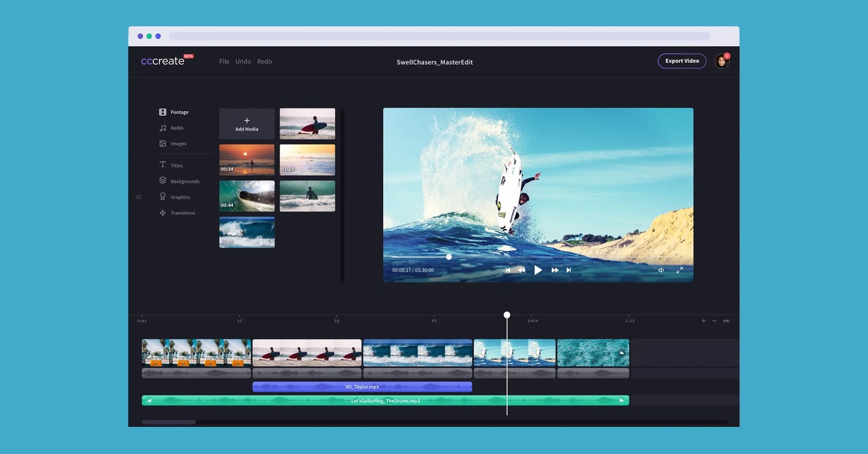Click the project title SwellChasers_MasterEdit
Screen dimensions: 868x454
click(435, 62)
